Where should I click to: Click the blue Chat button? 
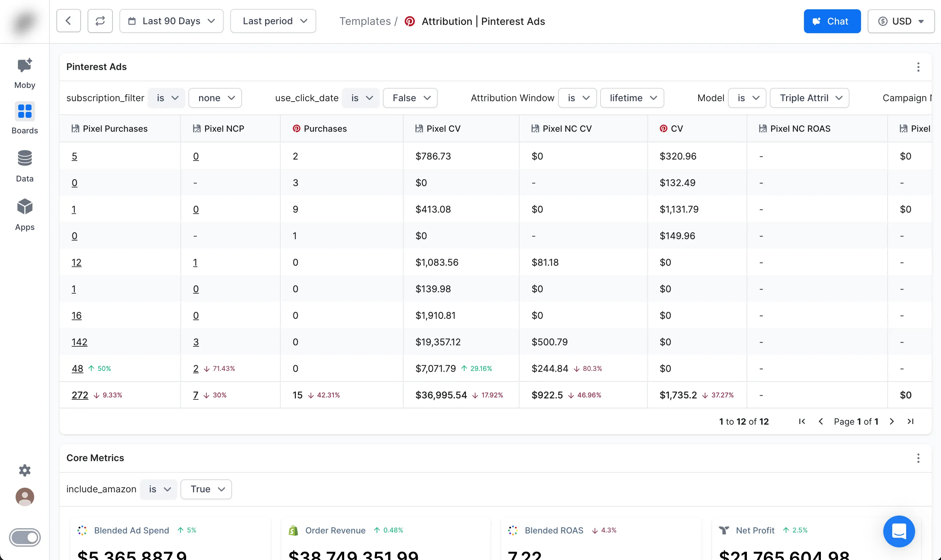click(x=832, y=21)
